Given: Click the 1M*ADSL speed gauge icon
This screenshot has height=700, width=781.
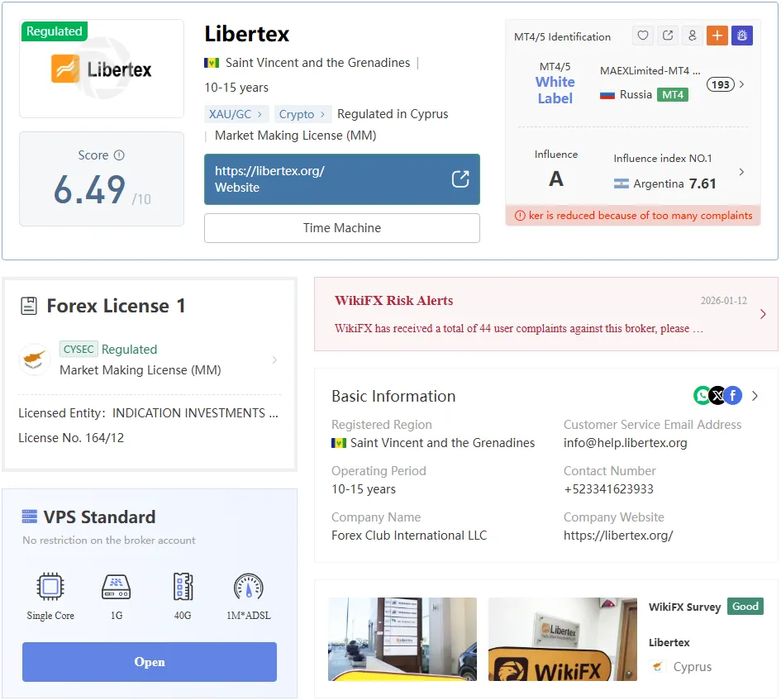Looking at the screenshot, I should 249,587.
